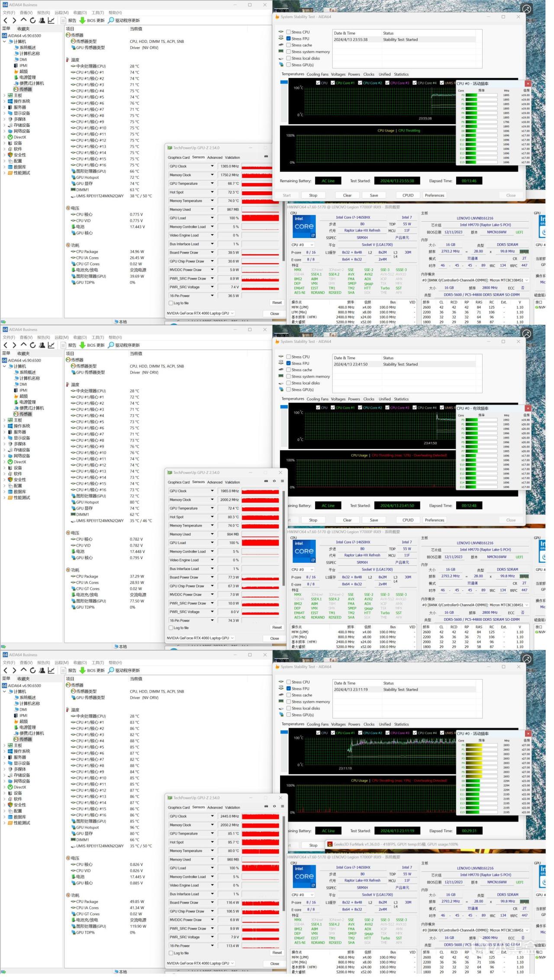Check Stress cache in the 23:11:19 stability test
Viewport: 554px width, 980px height.
point(288,695)
